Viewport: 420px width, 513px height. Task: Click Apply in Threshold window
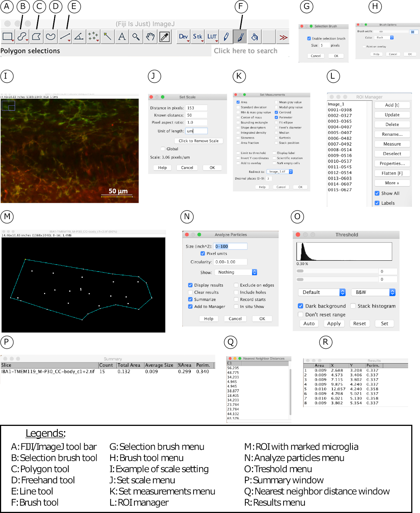pos(334,324)
